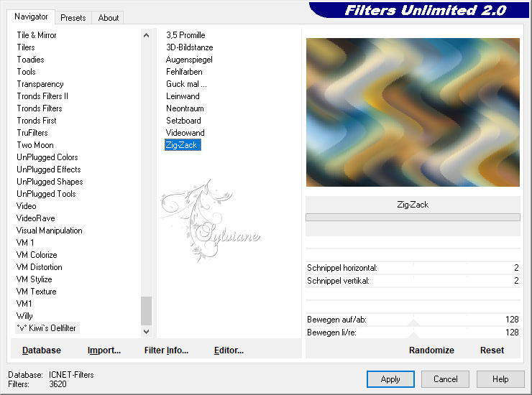Adjust the Schnippel vertikal slider
532x395 pixels.
413,281
